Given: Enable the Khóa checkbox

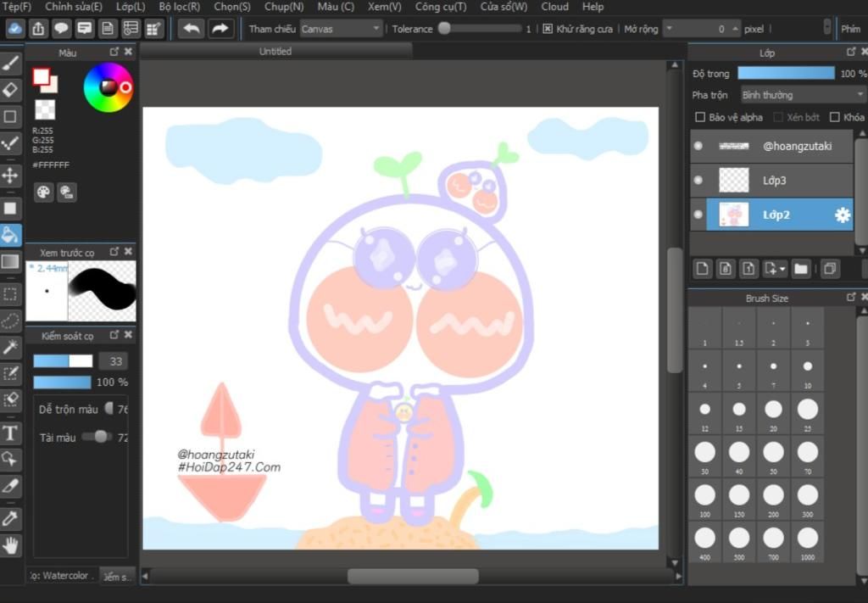Looking at the screenshot, I should tap(835, 117).
